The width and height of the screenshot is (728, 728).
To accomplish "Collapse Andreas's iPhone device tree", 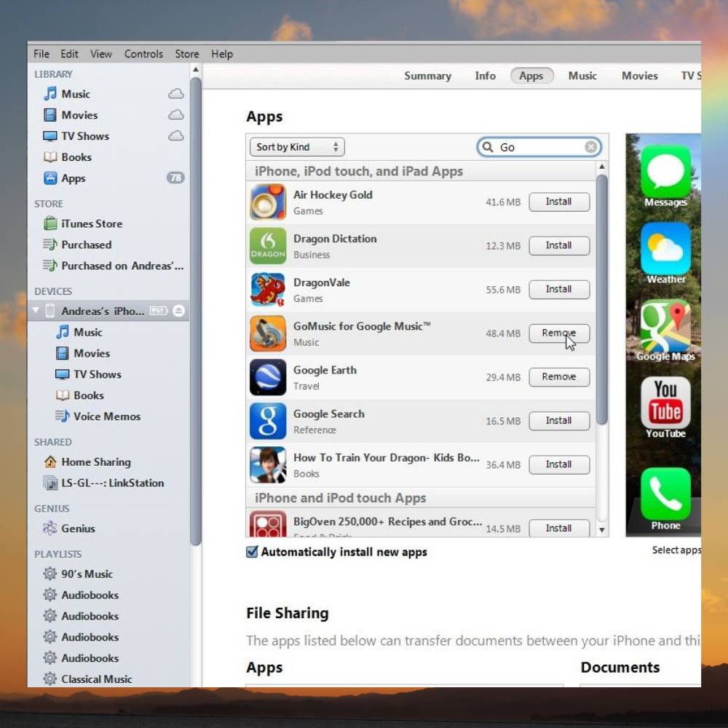I will 36,311.
